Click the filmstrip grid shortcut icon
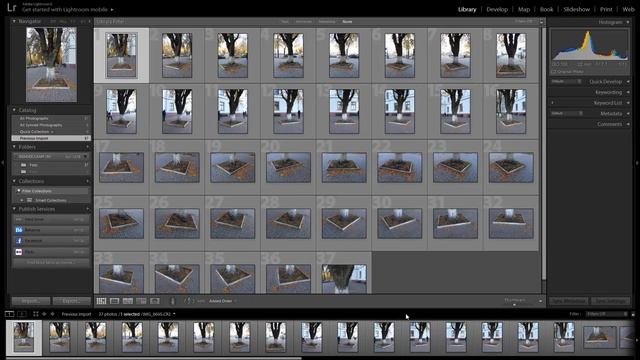Viewport: 640px width, 360px height. click(36, 314)
